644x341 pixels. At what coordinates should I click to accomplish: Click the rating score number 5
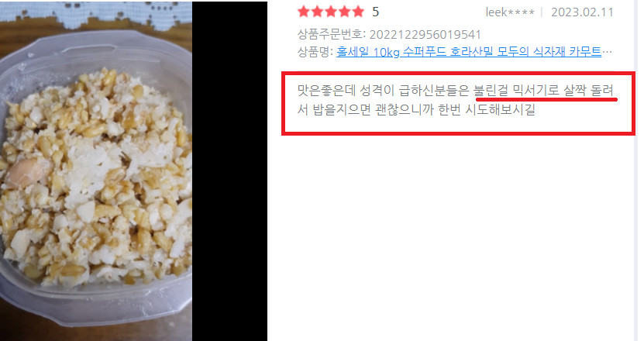coord(375,12)
